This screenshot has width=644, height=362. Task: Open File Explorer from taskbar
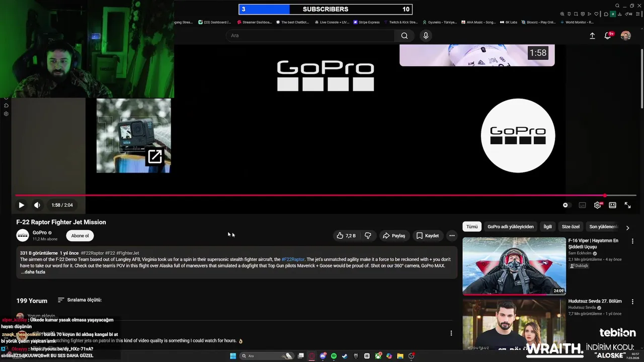click(400, 356)
